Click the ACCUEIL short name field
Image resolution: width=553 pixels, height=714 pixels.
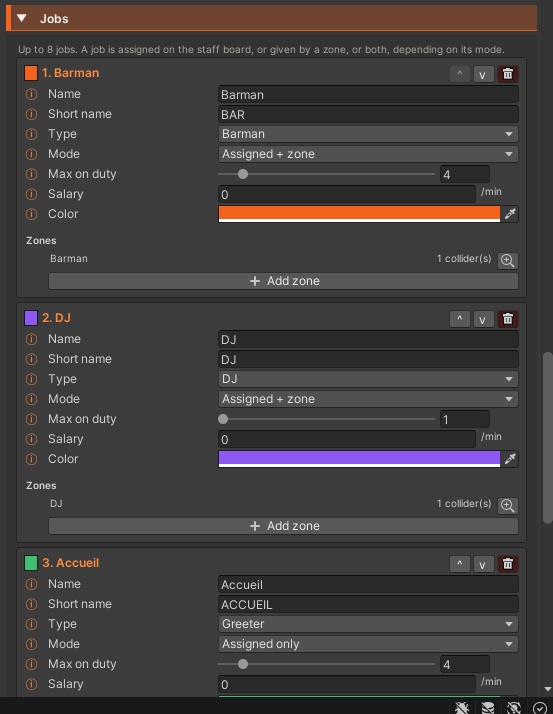click(368, 604)
